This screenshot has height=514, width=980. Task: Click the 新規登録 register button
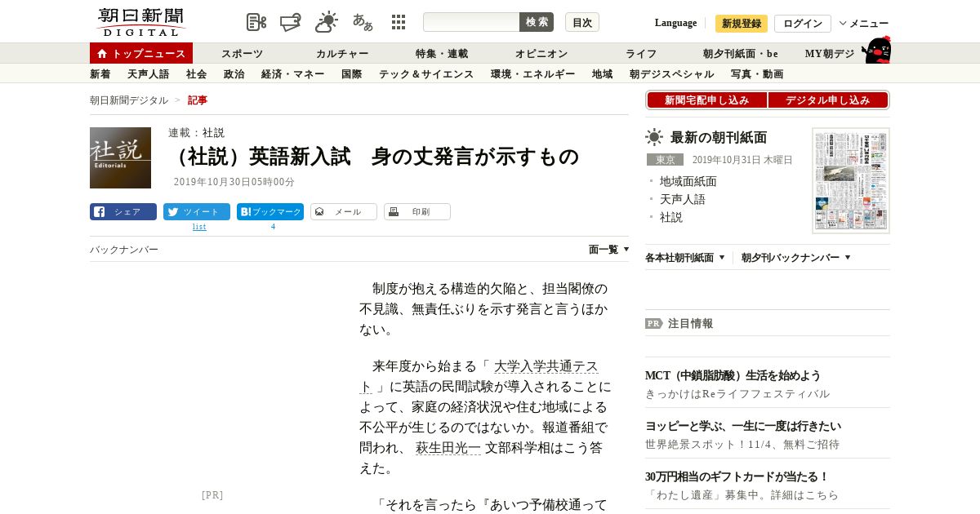tap(742, 23)
